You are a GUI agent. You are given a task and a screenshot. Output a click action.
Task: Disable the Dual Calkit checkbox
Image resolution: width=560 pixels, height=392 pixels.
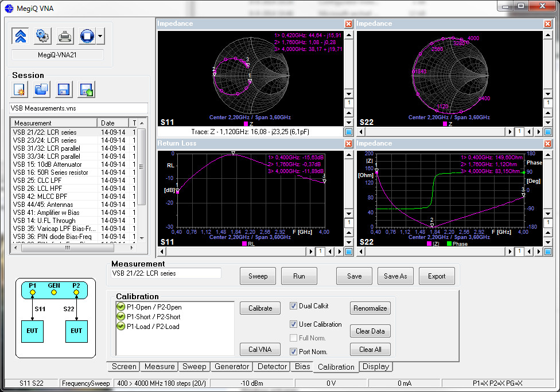[x=294, y=306]
